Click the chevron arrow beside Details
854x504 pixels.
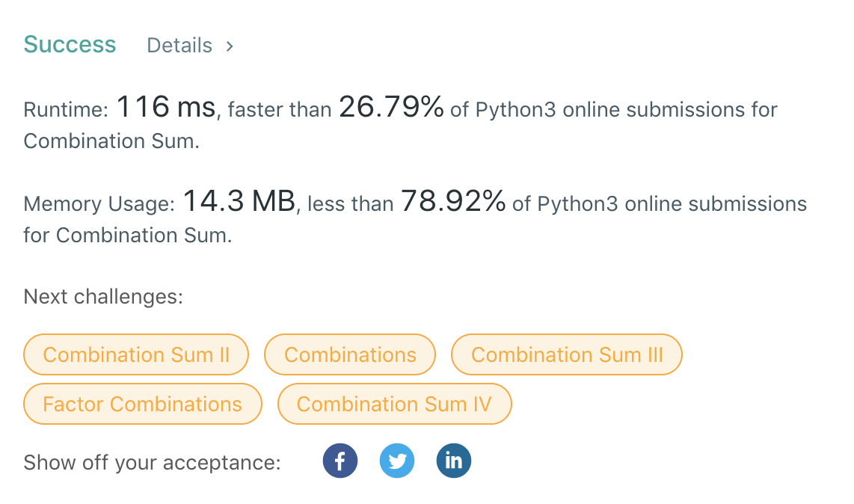tap(230, 46)
